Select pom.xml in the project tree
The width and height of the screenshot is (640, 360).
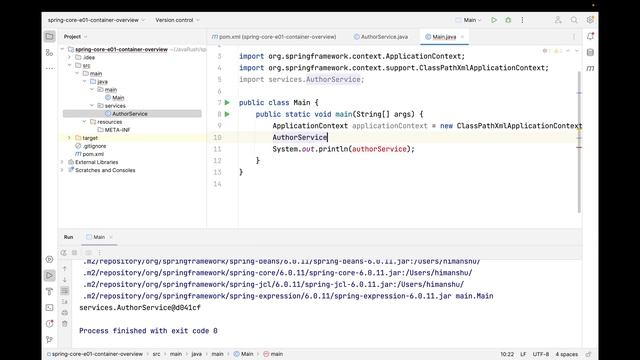93,154
